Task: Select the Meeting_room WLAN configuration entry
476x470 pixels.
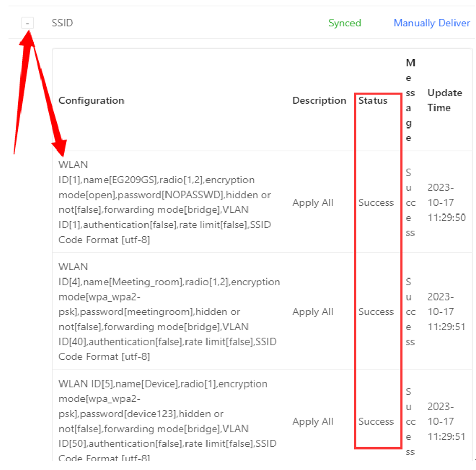Action: (169, 311)
